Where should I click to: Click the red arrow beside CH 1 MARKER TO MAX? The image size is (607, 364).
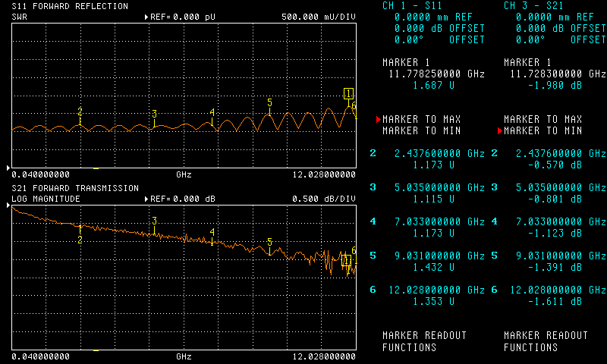click(379, 120)
